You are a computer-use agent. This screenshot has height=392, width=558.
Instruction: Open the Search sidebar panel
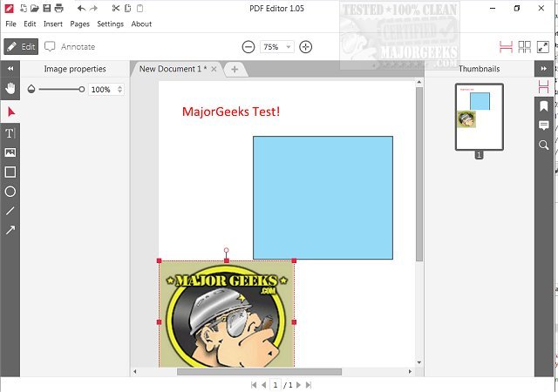(543, 145)
